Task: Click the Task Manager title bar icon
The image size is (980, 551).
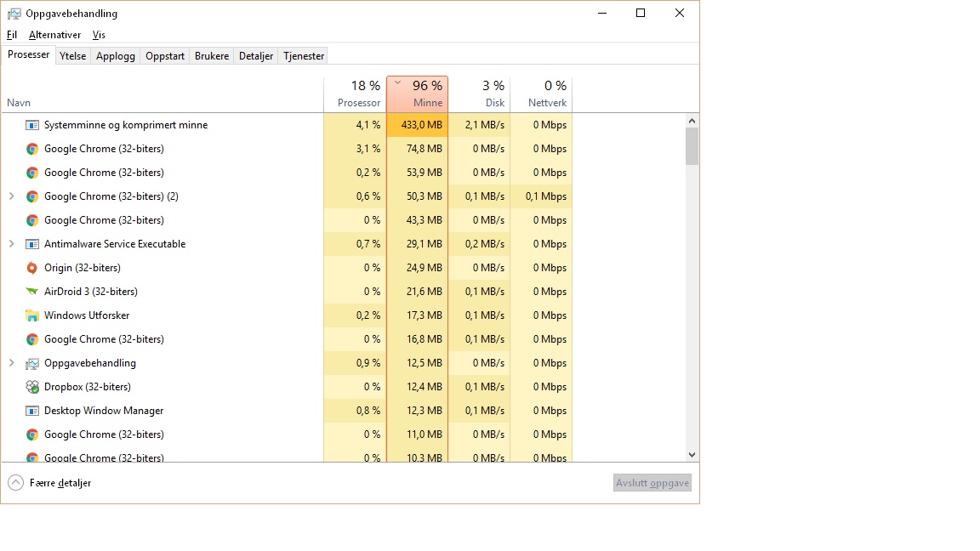Action: pyautogui.click(x=14, y=13)
